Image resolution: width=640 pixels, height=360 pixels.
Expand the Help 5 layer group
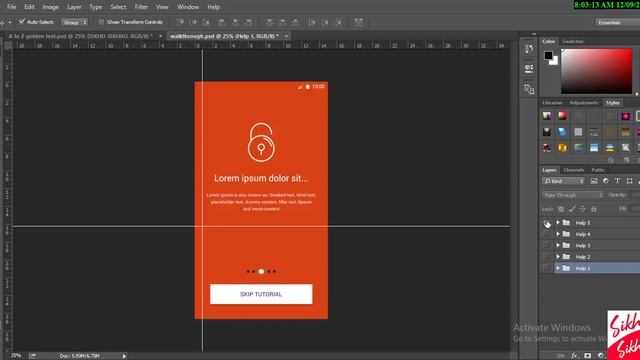(558, 222)
